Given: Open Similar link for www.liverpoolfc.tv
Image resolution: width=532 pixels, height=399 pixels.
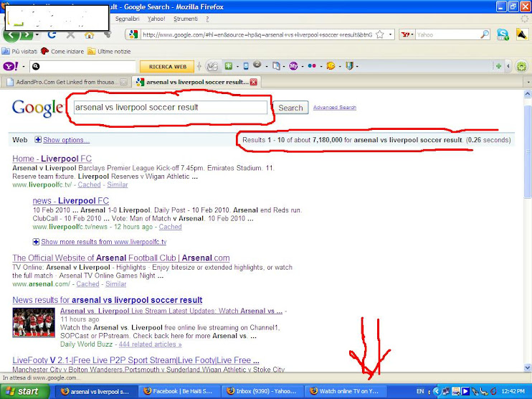Looking at the screenshot, I should (118, 184).
